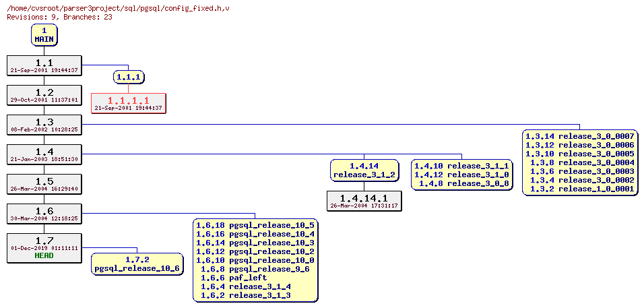Image resolution: width=644 pixels, height=308 pixels.
Task: Open revision 1.1 box
Action: point(44,65)
